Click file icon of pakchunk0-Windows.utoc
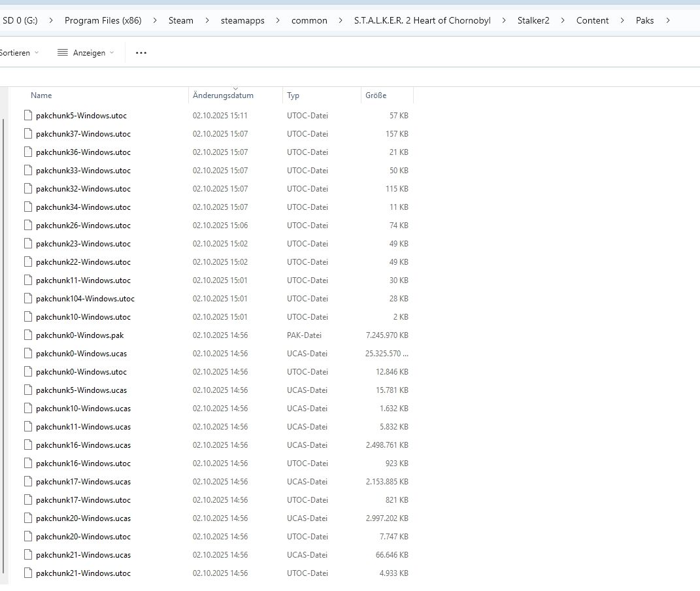Image resolution: width=700 pixels, height=591 pixels. coord(28,371)
